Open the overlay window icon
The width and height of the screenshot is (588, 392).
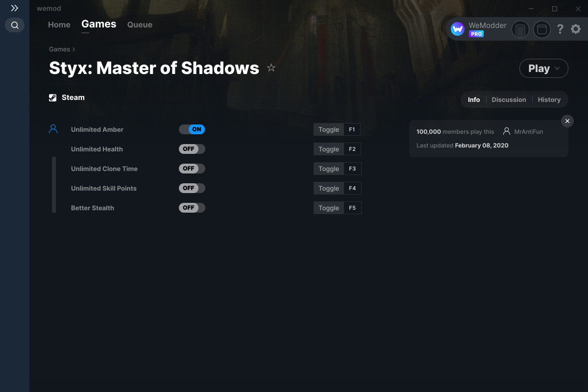[542, 30]
